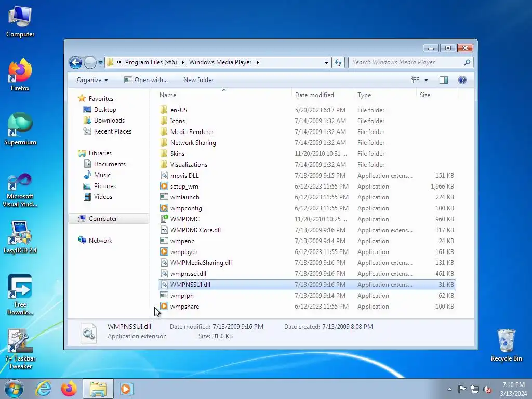Select WMPMediaSharing.dll file
The image size is (532, 399).
(307, 262)
